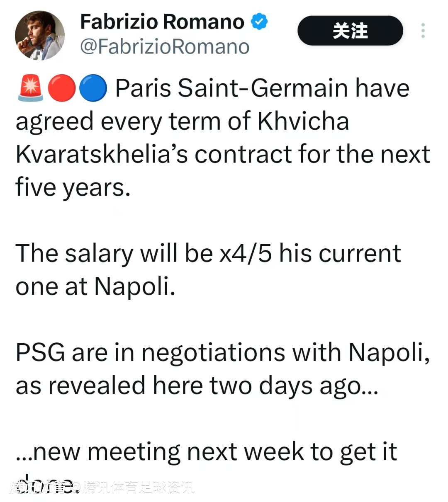Click the red siren emoji

tap(30, 88)
